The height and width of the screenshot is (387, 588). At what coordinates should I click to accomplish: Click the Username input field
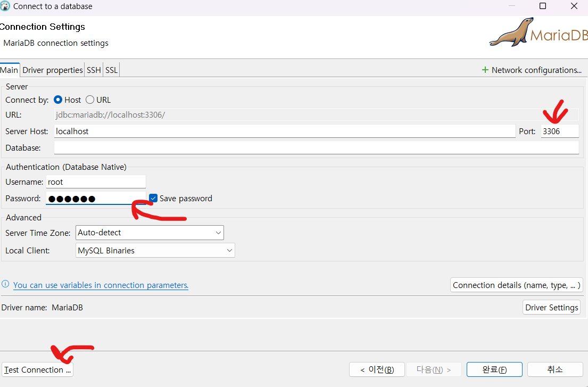96,182
